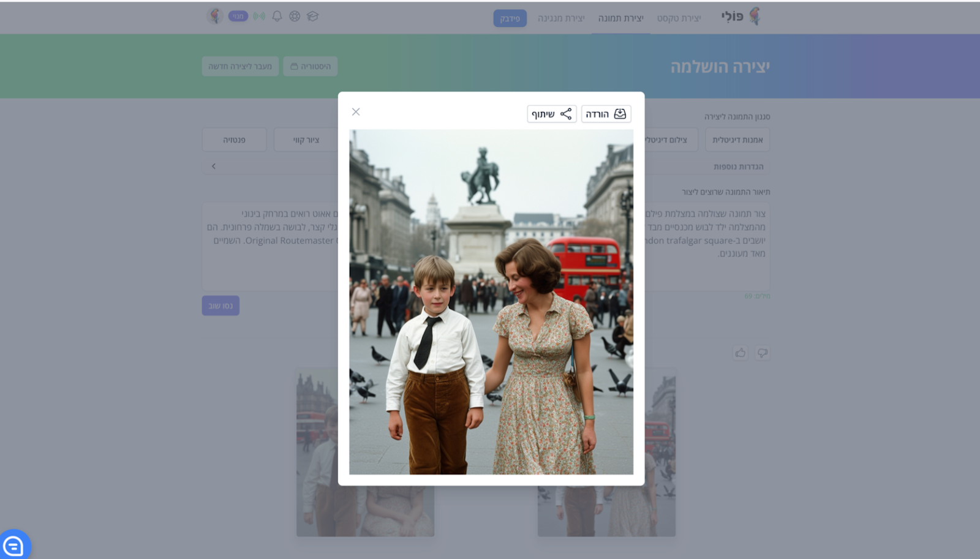980x559 pixels.
Task: Click the thumbs down icon
Action: pyautogui.click(x=762, y=353)
